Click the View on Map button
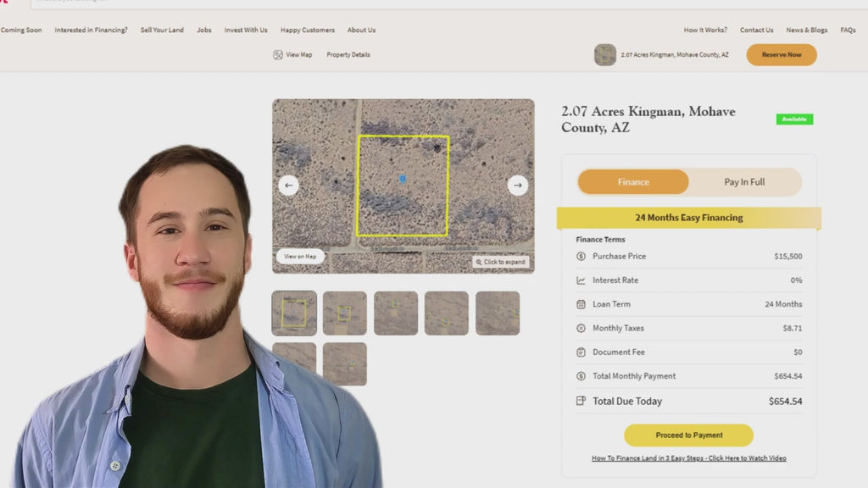 (x=300, y=257)
